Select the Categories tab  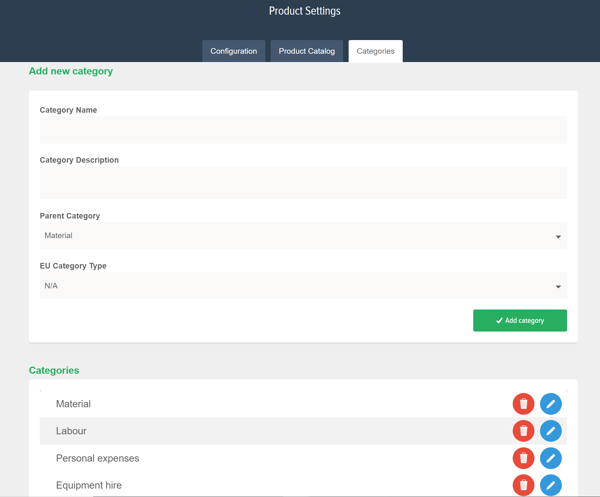[x=375, y=51]
